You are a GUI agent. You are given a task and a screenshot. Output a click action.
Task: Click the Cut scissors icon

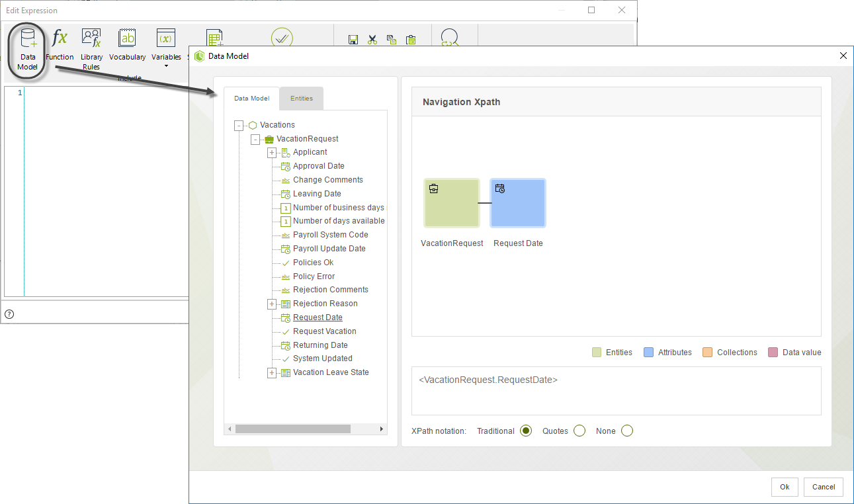[372, 40]
